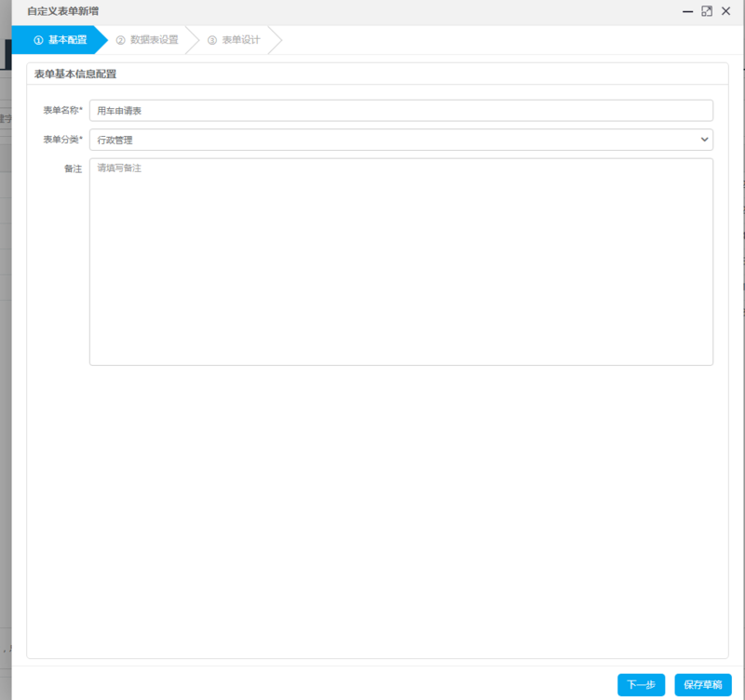This screenshot has height=700, width=745.
Task: Click the 下一步 button
Action: click(641, 684)
